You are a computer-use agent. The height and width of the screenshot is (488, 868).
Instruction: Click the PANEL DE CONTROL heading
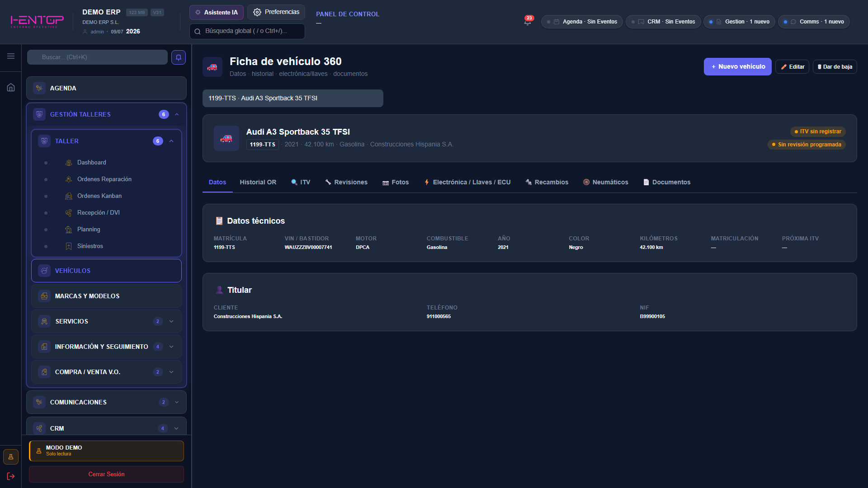tap(348, 14)
